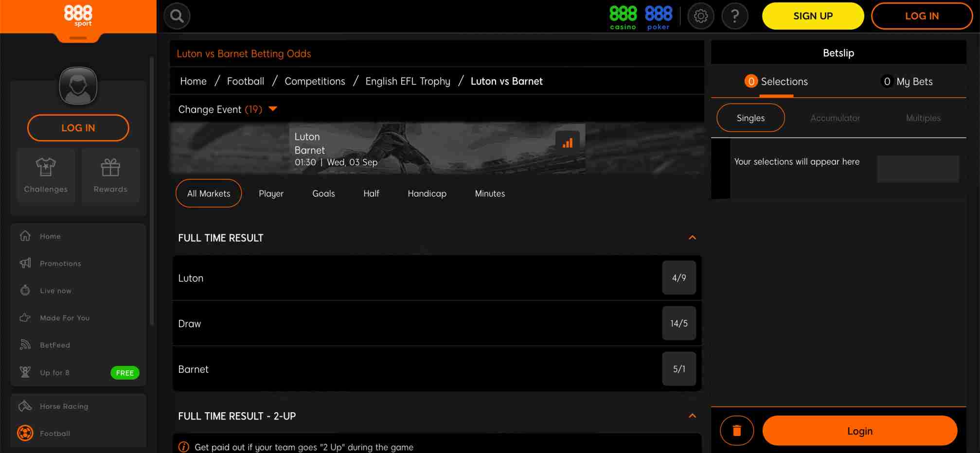Screen dimensions: 980x453
Task: Click the Live now stopwatch icon
Action: 25,290
